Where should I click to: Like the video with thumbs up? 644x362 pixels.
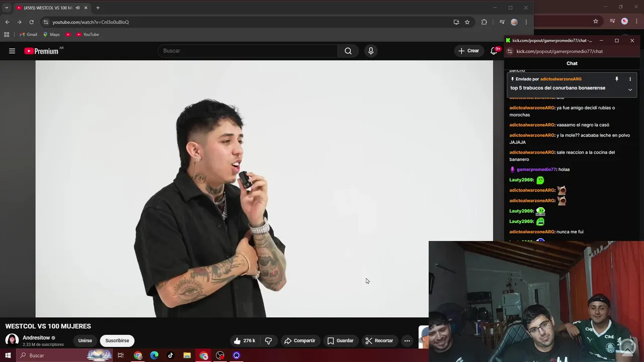[x=245, y=341]
